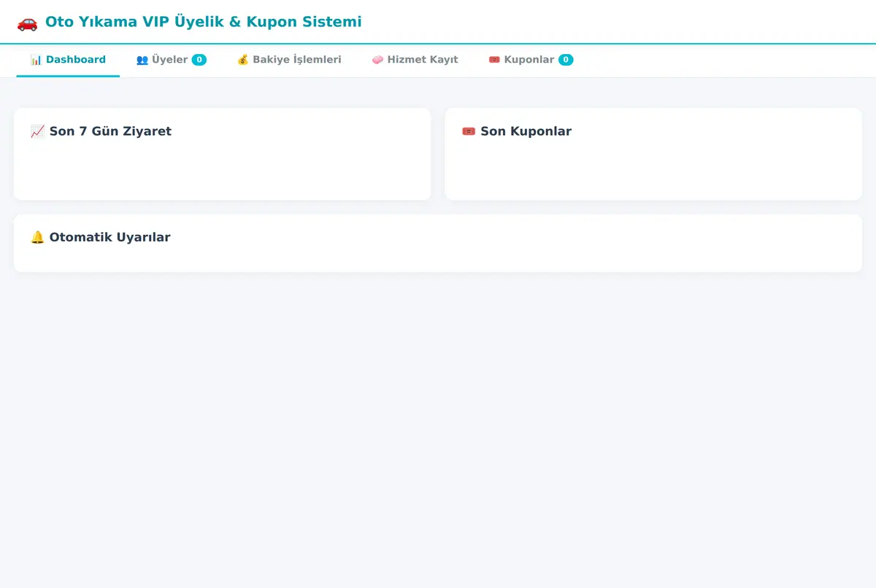876x588 pixels.
Task: Click the Kuponlar count badge showing 0
Action: (566, 60)
